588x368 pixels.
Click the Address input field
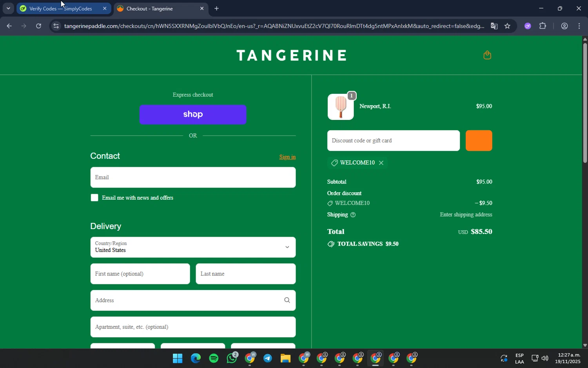pos(193,301)
